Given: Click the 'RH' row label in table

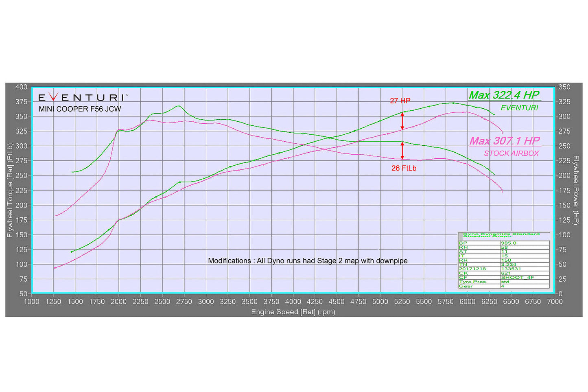Looking at the screenshot, I should 463,247.
